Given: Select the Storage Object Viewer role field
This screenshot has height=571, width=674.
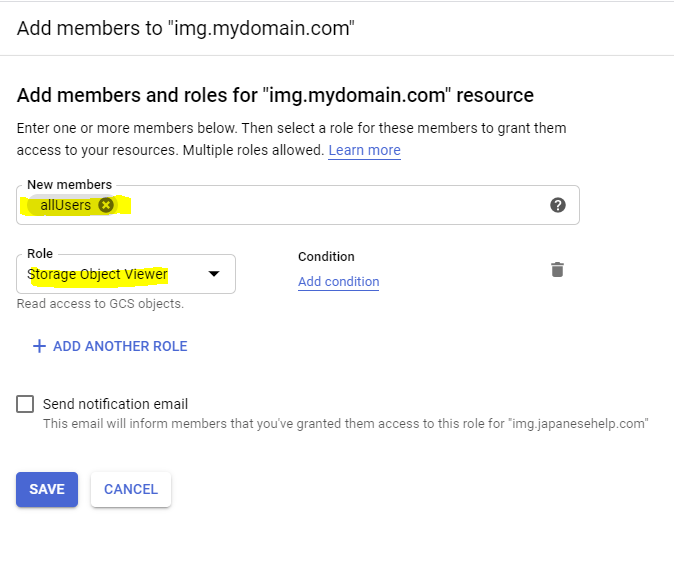Looking at the screenshot, I should tap(126, 274).
